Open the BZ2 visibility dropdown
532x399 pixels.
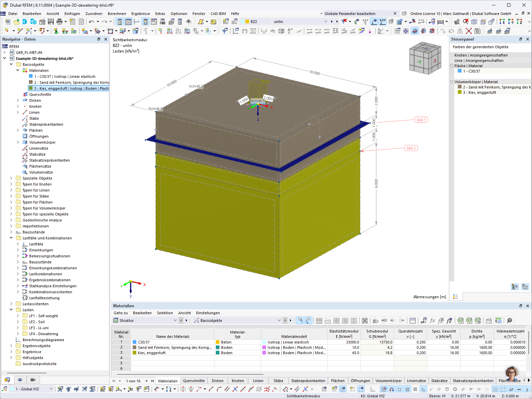pos(326,21)
